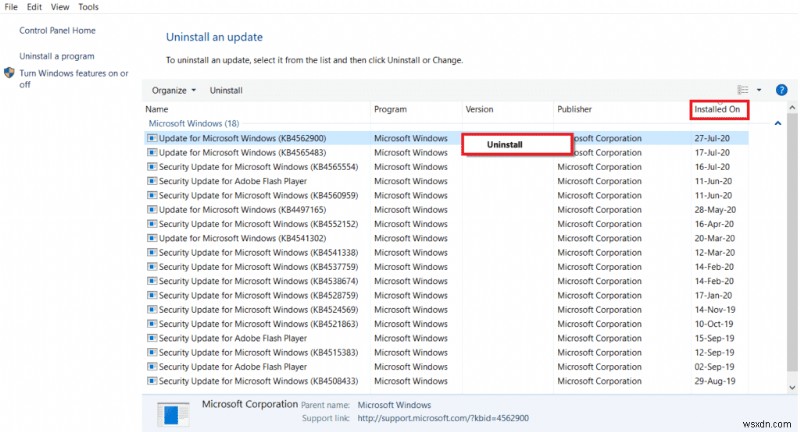
Task: Click the icon of security update KB4541338
Action: [x=152, y=252]
